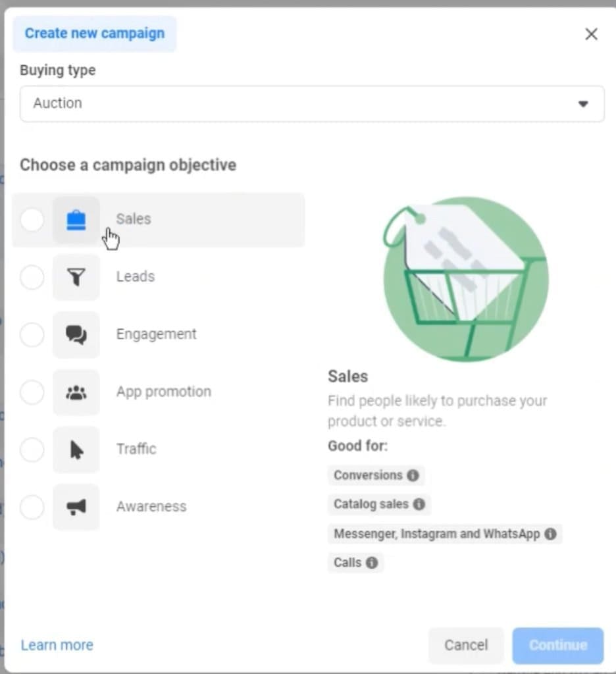Click the Awareness megaphone icon

pos(76,507)
